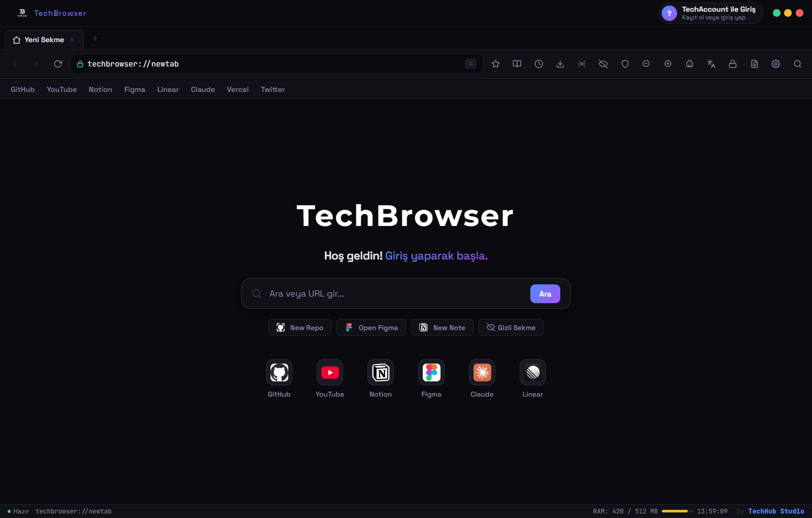
Task: Click the yellow window control dot
Action: pyautogui.click(x=788, y=13)
